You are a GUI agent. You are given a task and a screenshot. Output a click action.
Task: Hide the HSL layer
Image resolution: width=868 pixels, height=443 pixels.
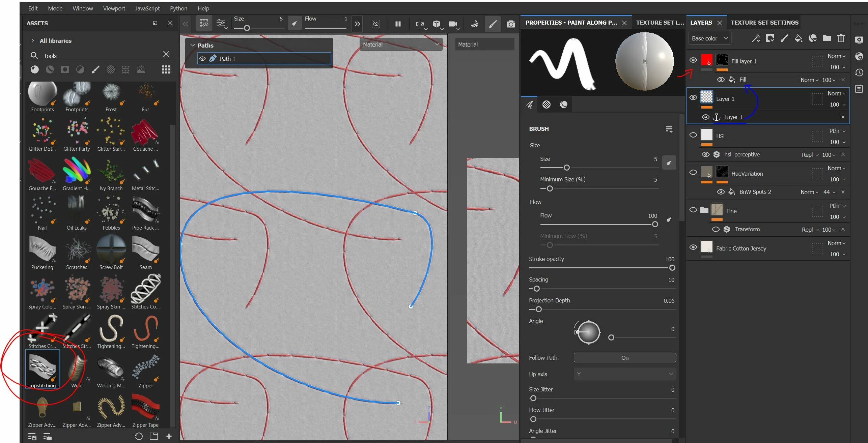(693, 135)
